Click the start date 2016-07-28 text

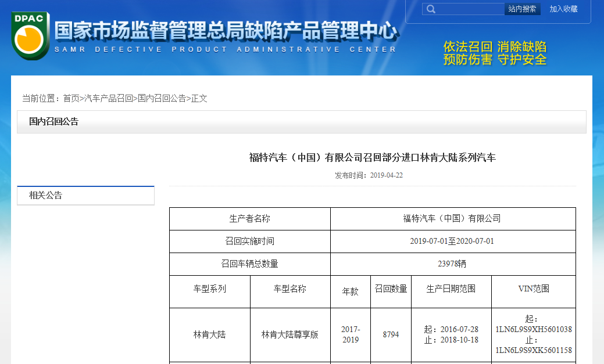(459, 329)
